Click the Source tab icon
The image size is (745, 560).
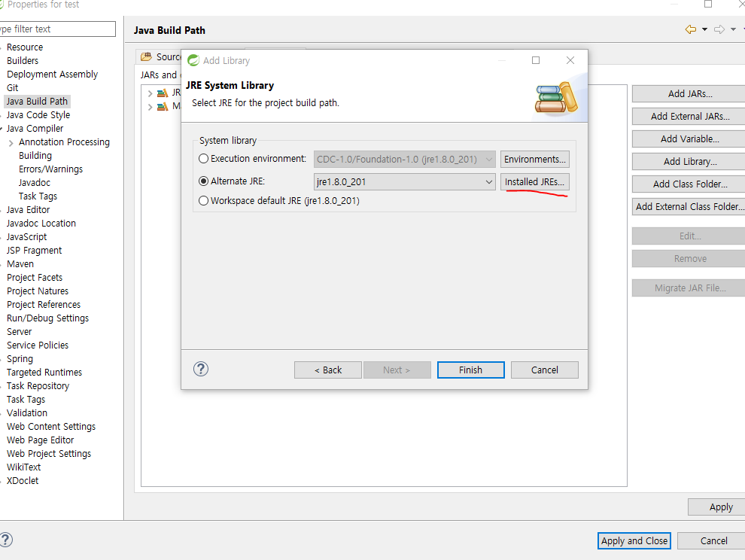(x=146, y=57)
